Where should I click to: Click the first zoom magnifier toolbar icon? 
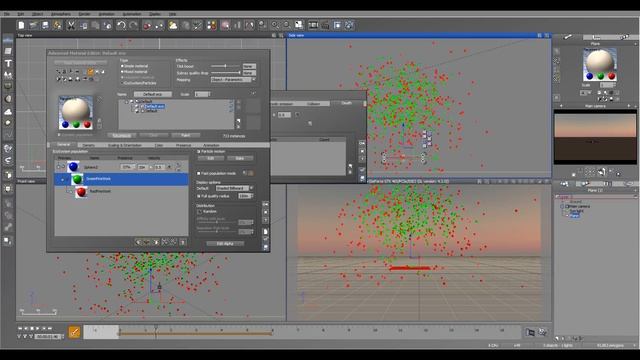tap(275, 25)
